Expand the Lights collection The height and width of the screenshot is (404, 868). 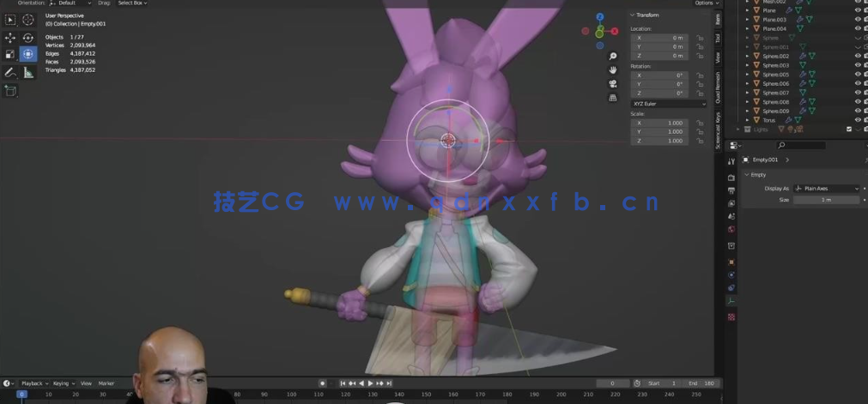(737, 130)
